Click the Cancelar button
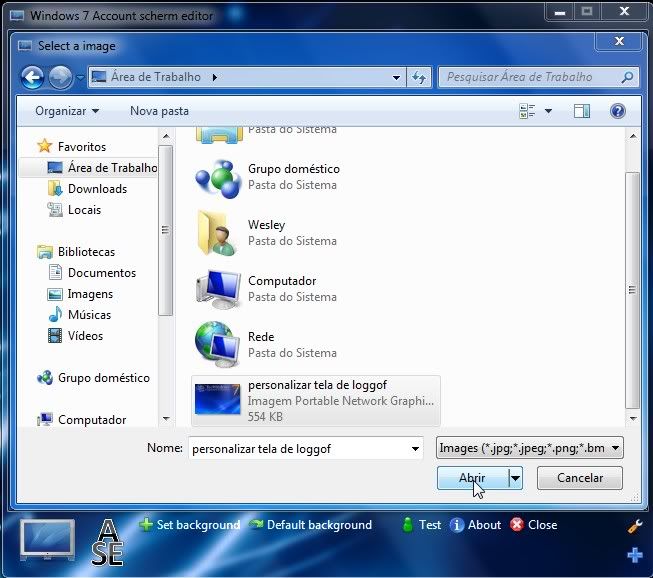This screenshot has height=578, width=653. pos(579,478)
